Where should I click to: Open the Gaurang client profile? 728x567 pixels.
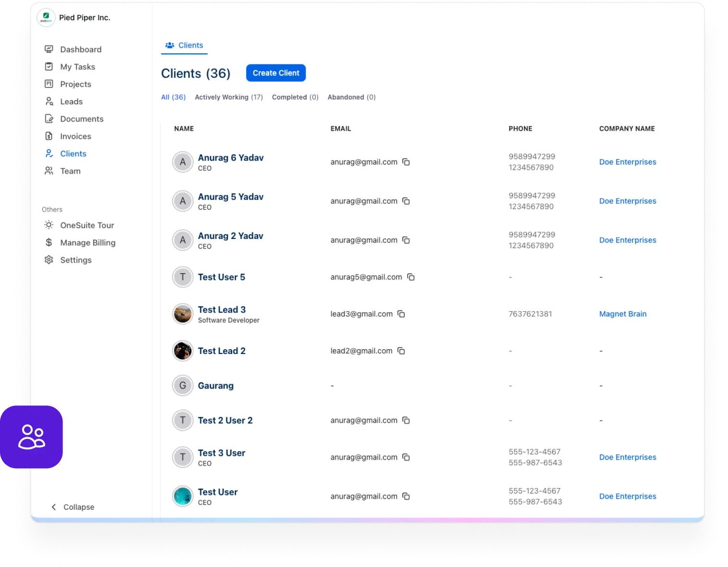tap(216, 386)
